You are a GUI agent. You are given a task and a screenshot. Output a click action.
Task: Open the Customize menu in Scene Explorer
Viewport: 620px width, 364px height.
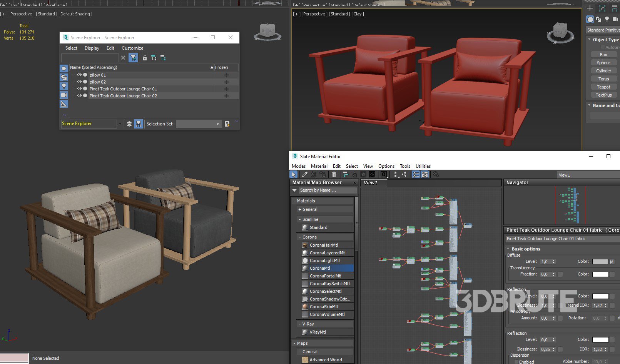click(132, 48)
